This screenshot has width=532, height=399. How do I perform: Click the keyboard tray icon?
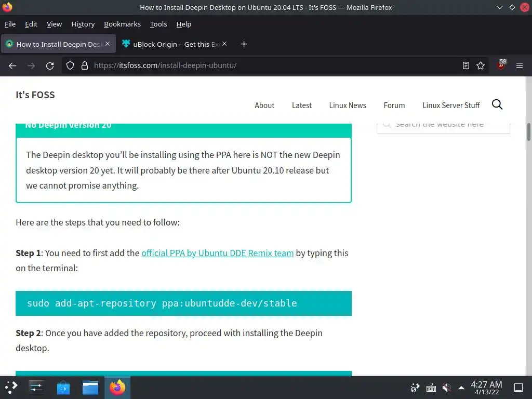[x=431, y=388]
